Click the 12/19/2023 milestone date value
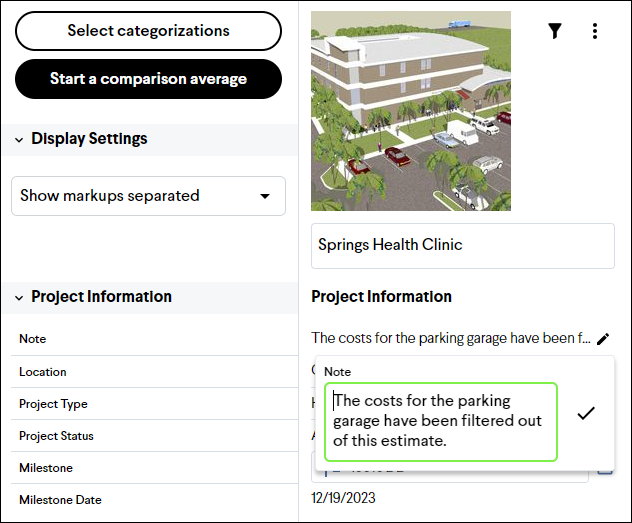632x523 pixels. pyautogui.click(x=343, y=498)
